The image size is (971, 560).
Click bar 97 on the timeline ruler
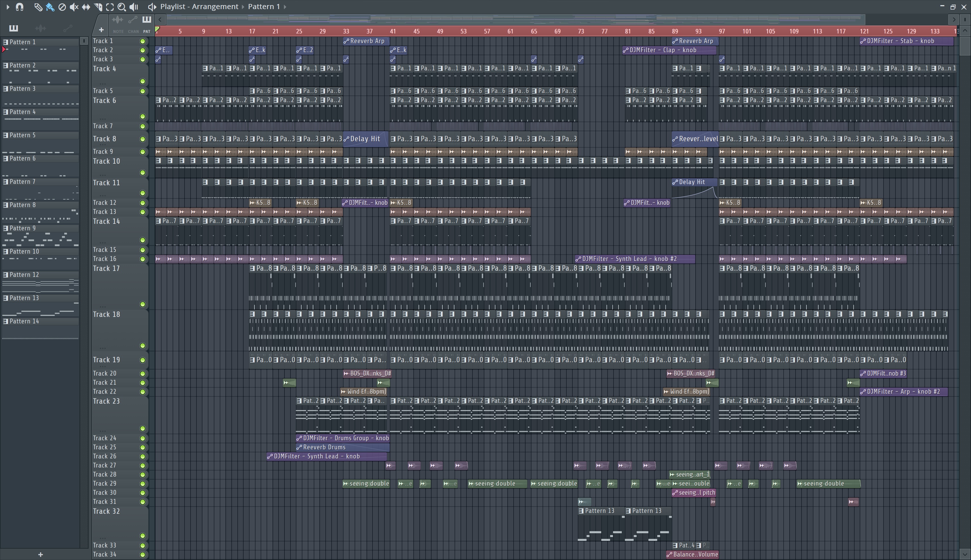pyautogui.click(x=722, y=31)
